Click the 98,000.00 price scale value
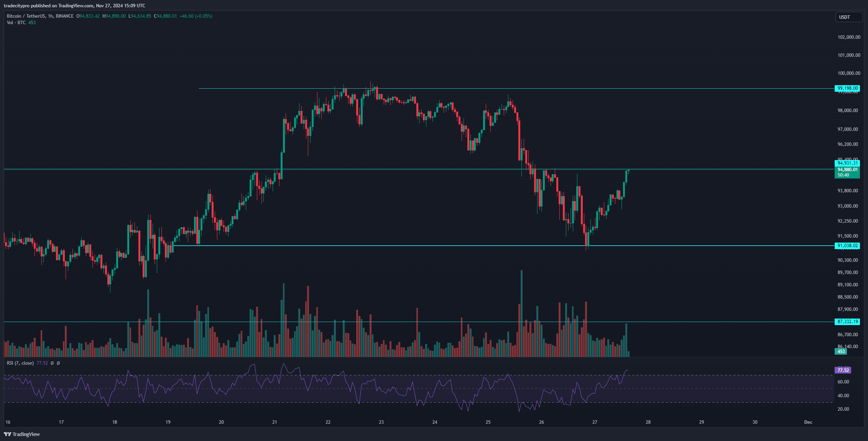Viewport: 868px width, 441px height. coord(848,111)
